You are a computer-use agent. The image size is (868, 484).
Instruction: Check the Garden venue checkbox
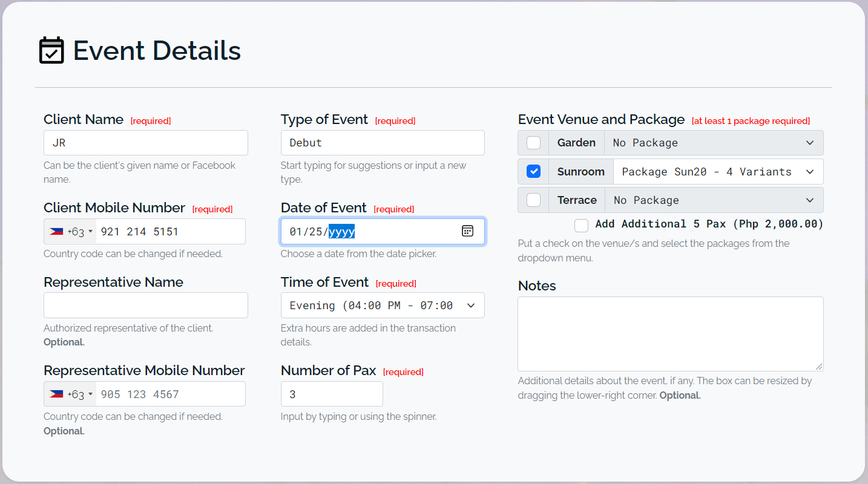coord(533,143)
